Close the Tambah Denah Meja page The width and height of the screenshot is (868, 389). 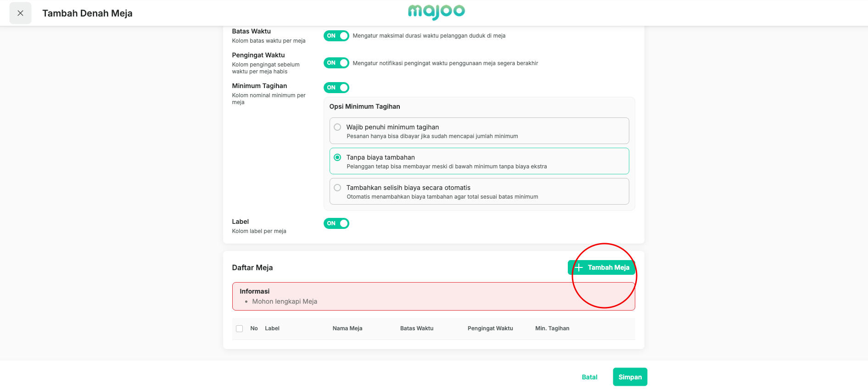point(20,13)
